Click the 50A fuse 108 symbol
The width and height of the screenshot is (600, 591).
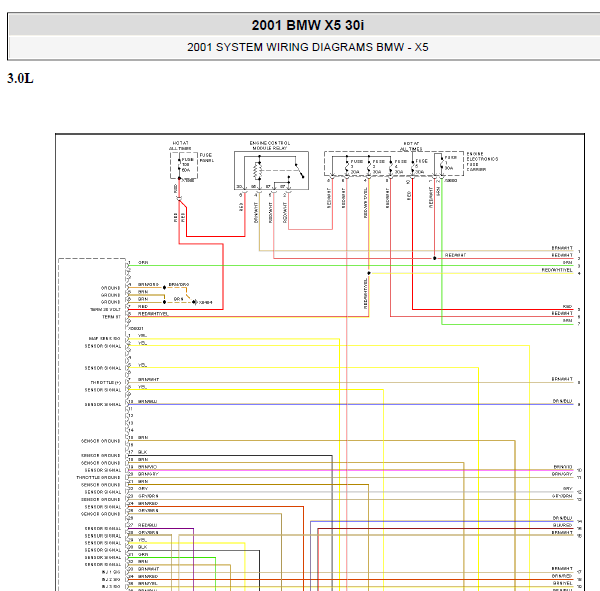point(180,165)
